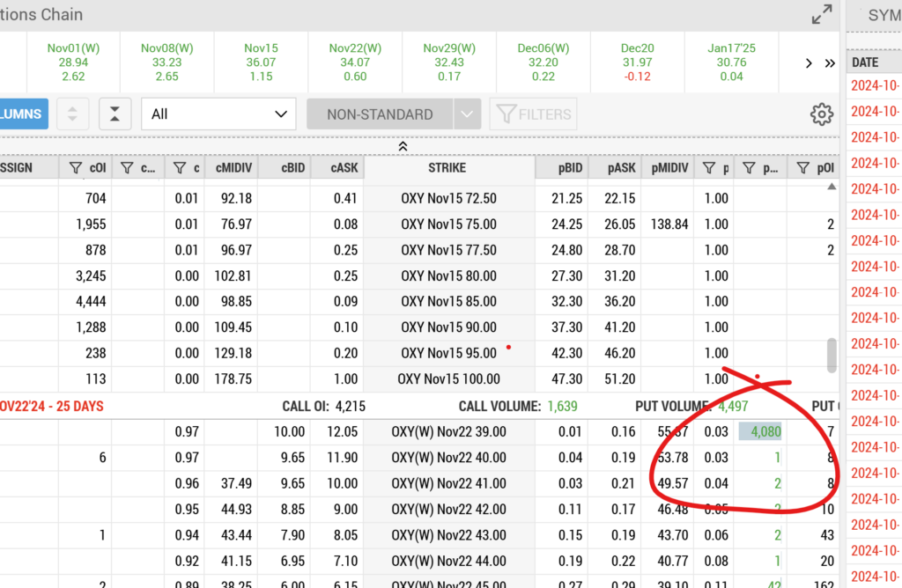
Task: Select the Nov08(W) expiration tab
Action: (x=166, y=62)
